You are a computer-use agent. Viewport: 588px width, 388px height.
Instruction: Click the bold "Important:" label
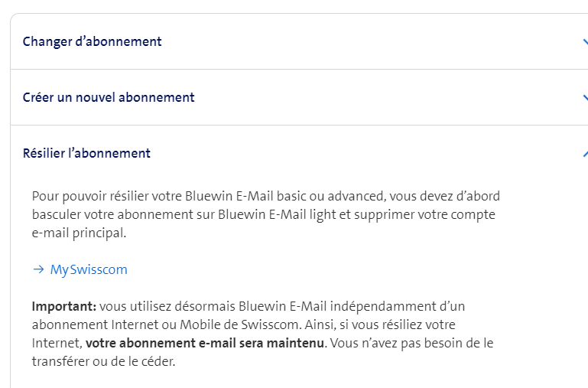(x=63, y=307)
